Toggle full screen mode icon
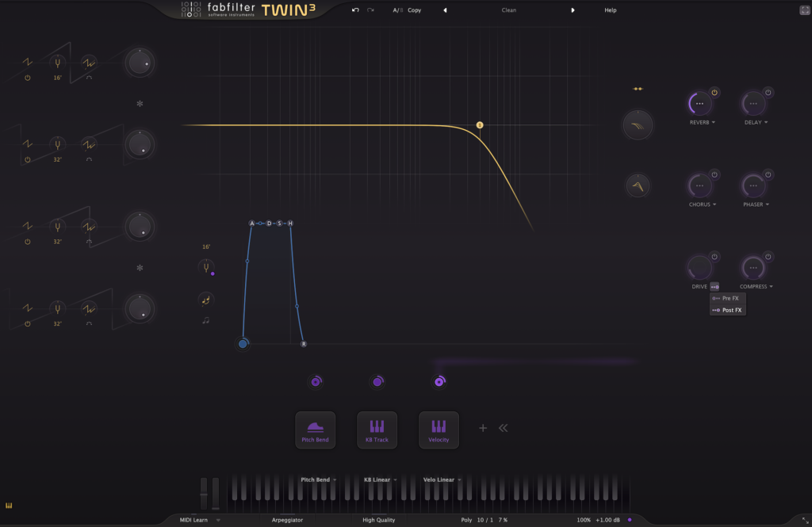Screen dimensions: 812x527 pyautogui.click(x=804, y=10)
